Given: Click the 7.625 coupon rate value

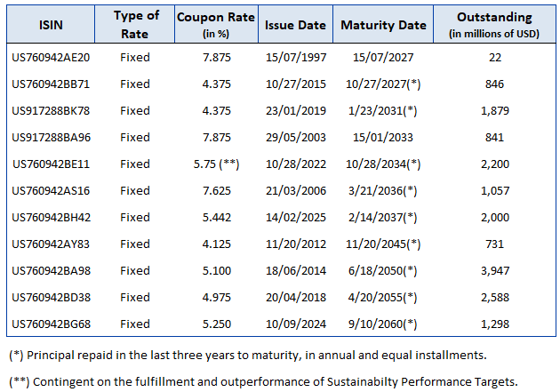Looking at the screenshot, I should (217, 191).
